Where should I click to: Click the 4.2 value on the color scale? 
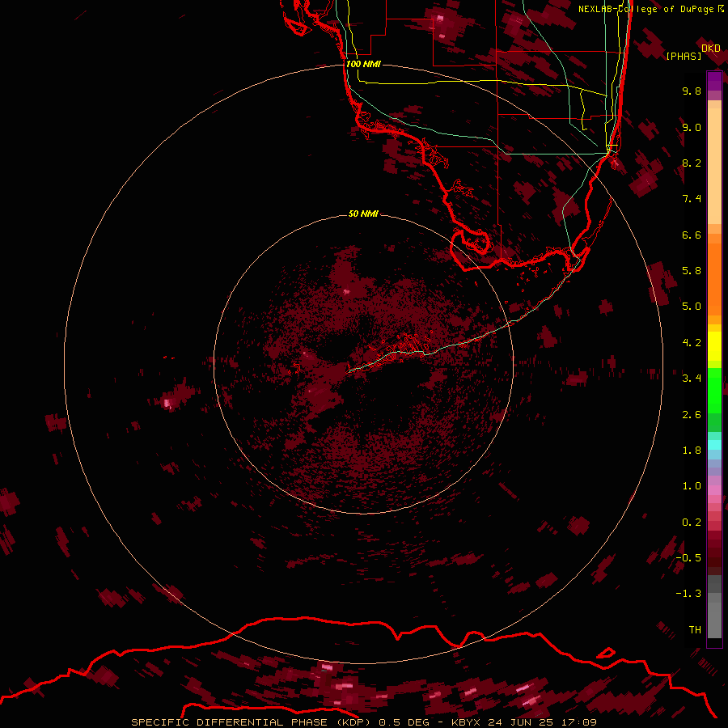(692, 343)
